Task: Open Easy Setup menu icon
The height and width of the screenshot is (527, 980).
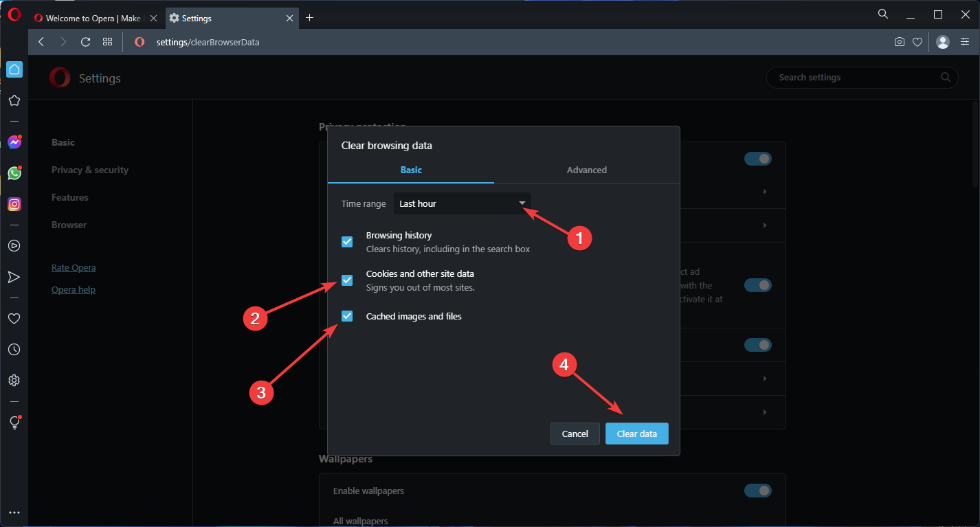Action: (964, 42)
